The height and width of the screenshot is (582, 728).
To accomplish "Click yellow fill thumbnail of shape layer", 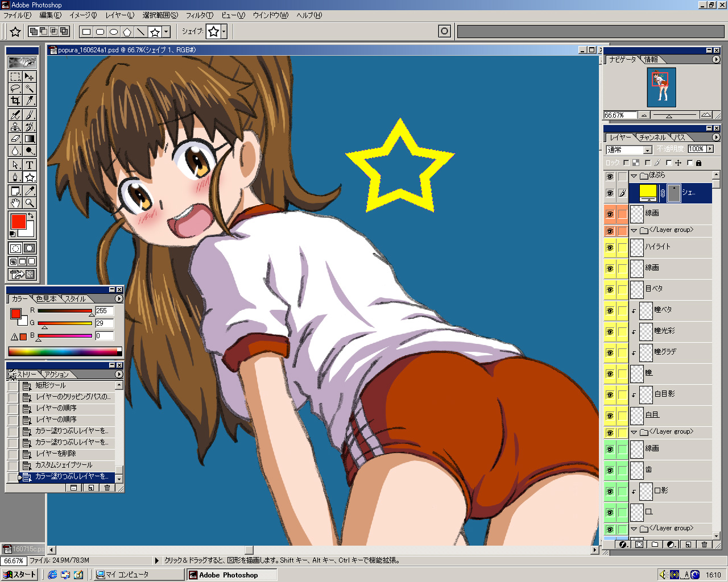I will click(x=648, y=193).
